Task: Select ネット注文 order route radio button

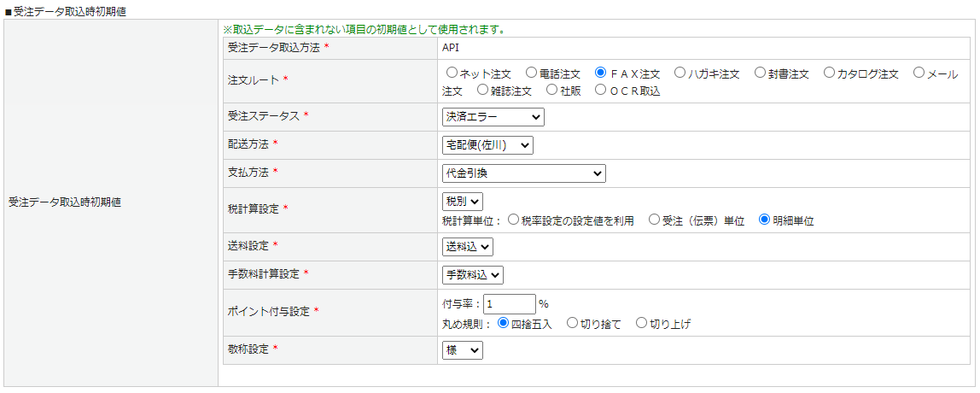Action: [x=452, y=73]
